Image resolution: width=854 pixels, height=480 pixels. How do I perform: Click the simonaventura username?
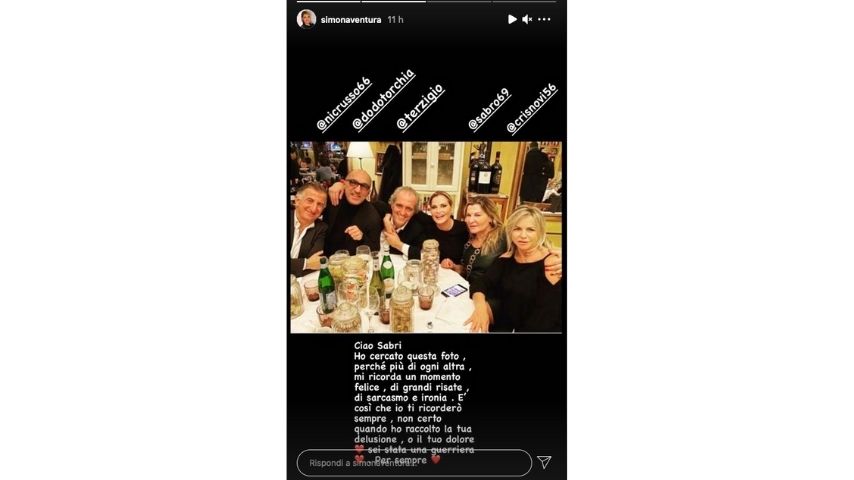click(x=351, y=20)
